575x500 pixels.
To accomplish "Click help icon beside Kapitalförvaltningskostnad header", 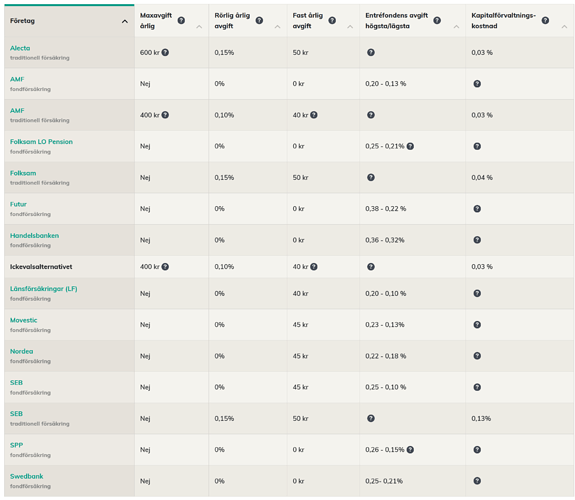I will tap(545, 21).
